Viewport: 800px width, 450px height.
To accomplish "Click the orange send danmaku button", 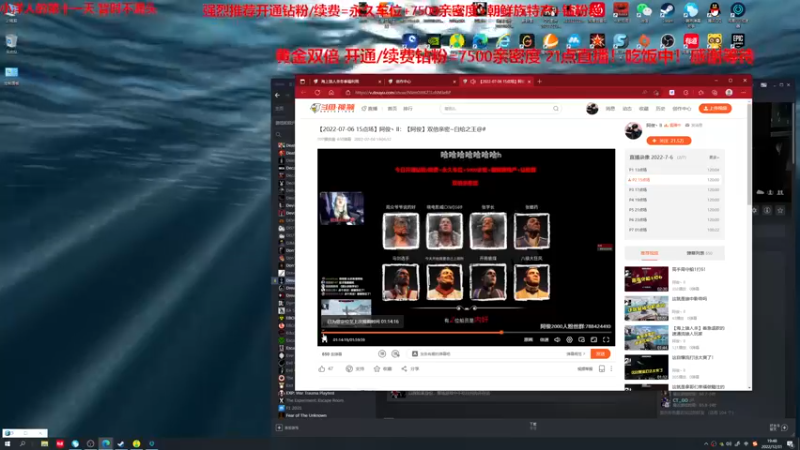I will (601, 354).
